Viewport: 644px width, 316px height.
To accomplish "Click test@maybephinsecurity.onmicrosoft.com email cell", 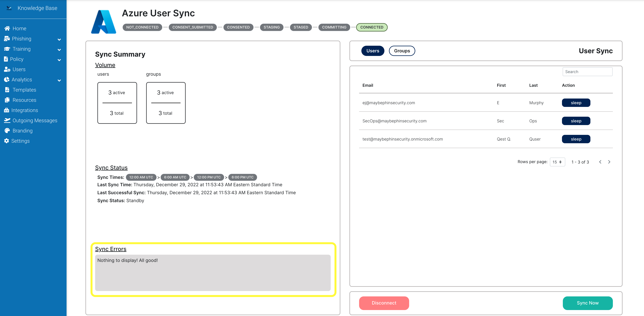I will click(402, 139).
